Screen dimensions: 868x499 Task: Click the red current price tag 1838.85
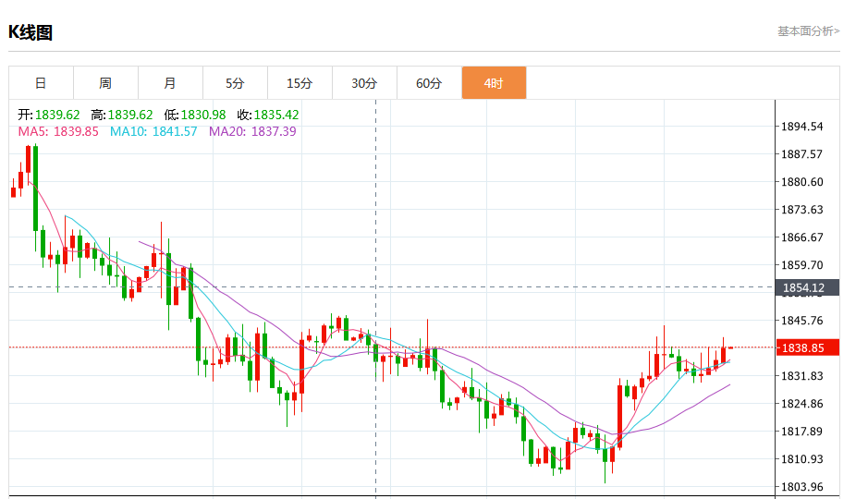coord(808,348)
